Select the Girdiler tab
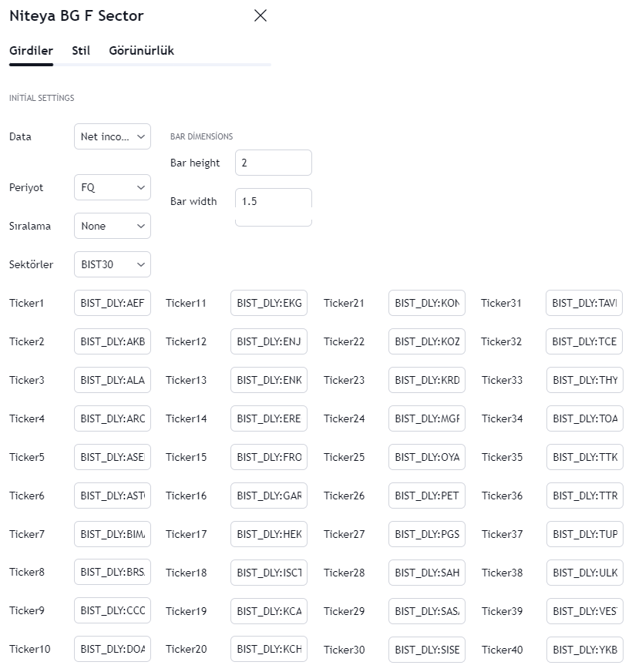This screenshot has width=632, height=672. pos(31,51)
